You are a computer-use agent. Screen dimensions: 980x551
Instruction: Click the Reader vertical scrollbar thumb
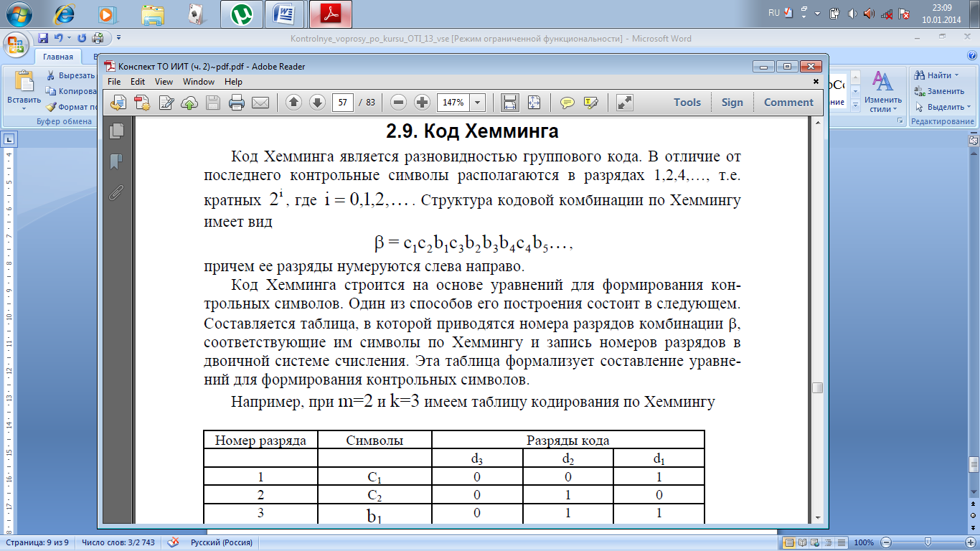[x=817, y=388]
